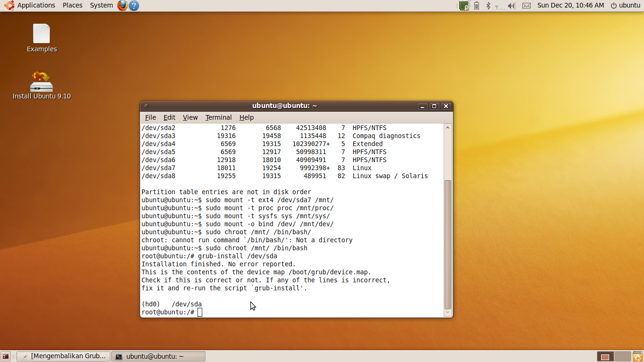Click the terminal scrollbar up arrow
The image size is (644, 362).
tap(448, 128)
